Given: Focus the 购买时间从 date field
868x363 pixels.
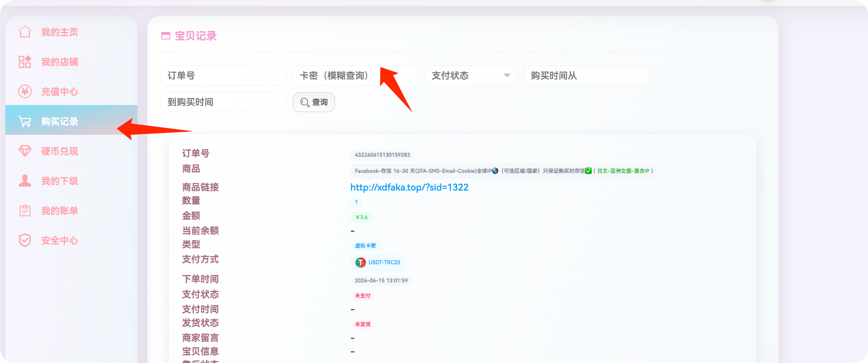Looking at the screenshot, I should 587,76.
